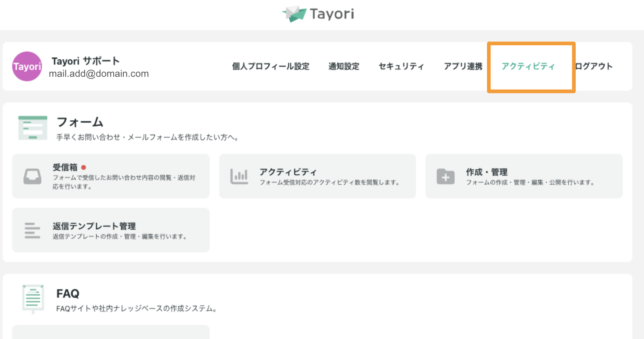Viewport: 644px width, 339px height.
Task: Open 通知設定 in the top navigation
Action: [344, 66]
